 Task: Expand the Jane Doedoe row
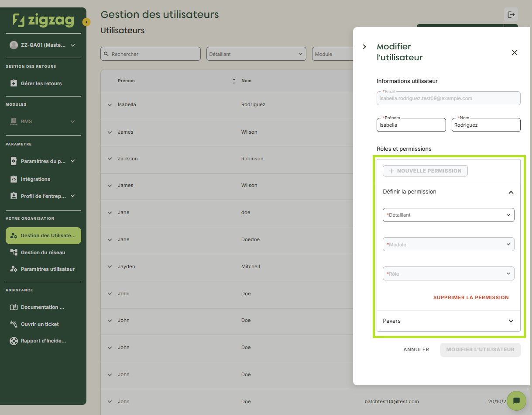110,239
